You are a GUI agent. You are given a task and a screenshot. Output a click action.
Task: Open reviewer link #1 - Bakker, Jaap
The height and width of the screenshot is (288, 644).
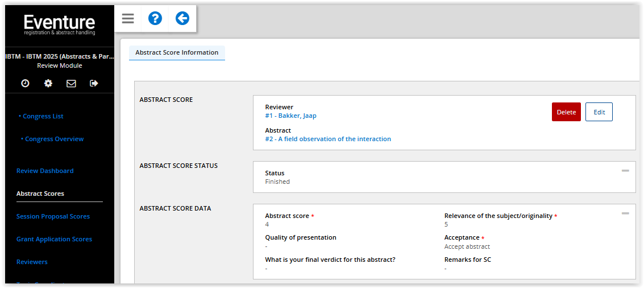point(290,116)
